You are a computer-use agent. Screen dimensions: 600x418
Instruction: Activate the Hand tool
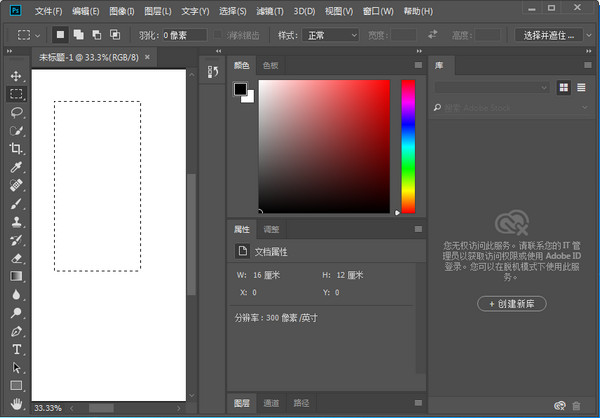[x=16, y=404]
